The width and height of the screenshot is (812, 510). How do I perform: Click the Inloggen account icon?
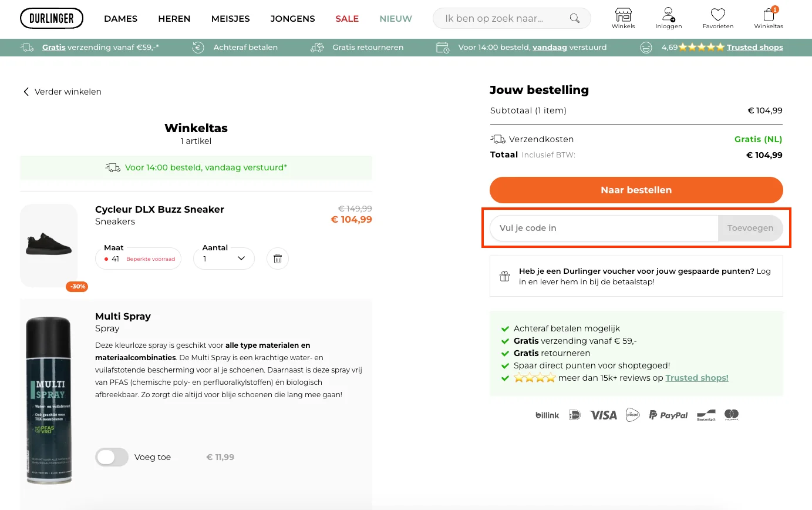[668, 15]
